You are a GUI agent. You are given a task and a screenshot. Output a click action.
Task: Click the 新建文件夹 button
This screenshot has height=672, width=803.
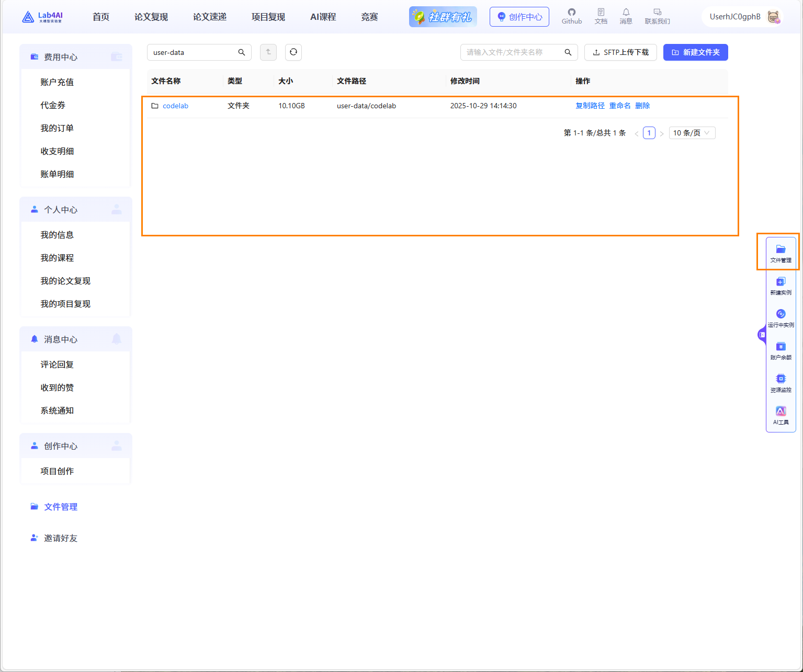click(695, 52)
